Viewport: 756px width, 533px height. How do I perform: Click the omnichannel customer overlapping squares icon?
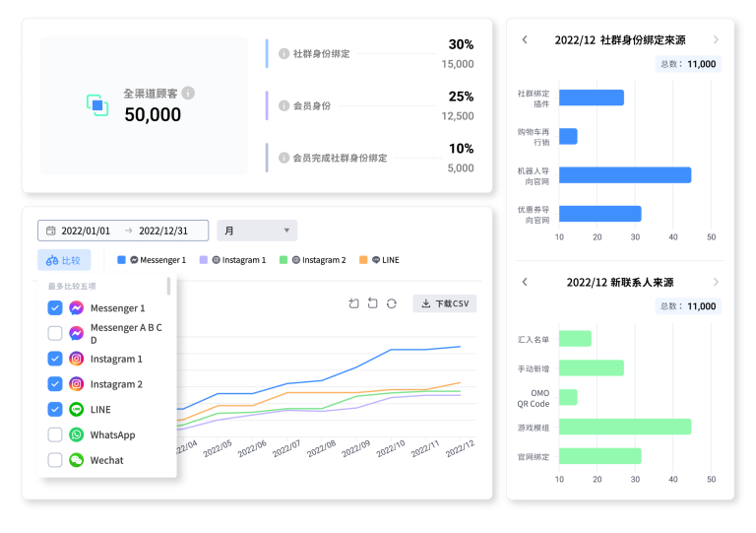coord(97,105)
